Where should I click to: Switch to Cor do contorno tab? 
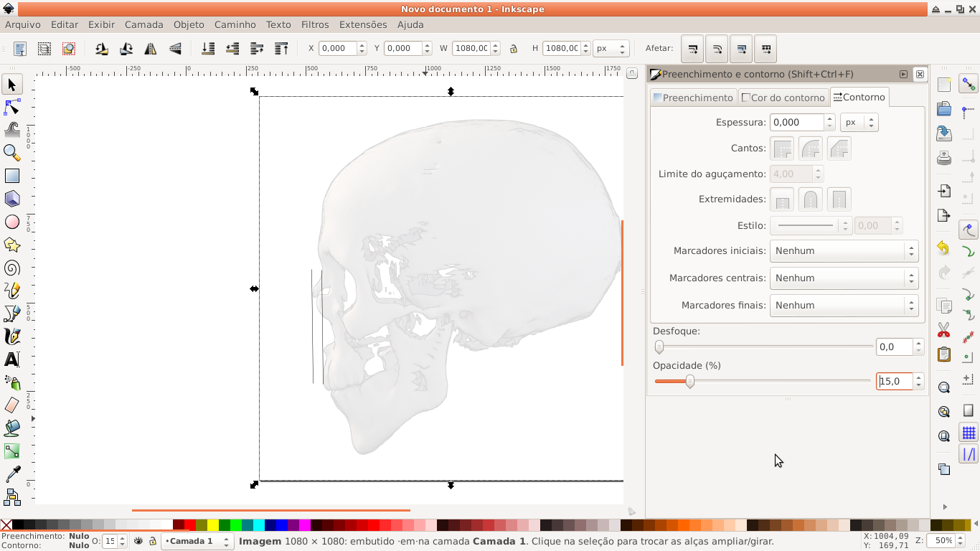tap(783, 98)
